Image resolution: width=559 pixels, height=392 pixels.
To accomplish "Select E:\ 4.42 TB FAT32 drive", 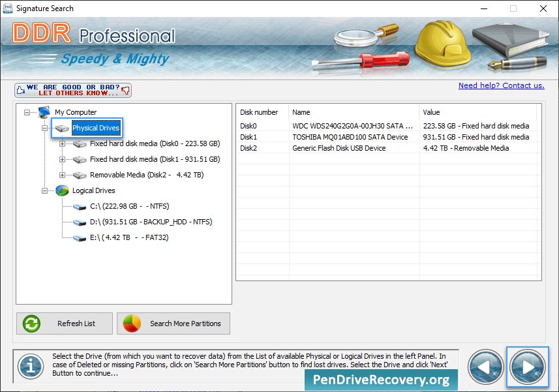I will pos(129,237).
